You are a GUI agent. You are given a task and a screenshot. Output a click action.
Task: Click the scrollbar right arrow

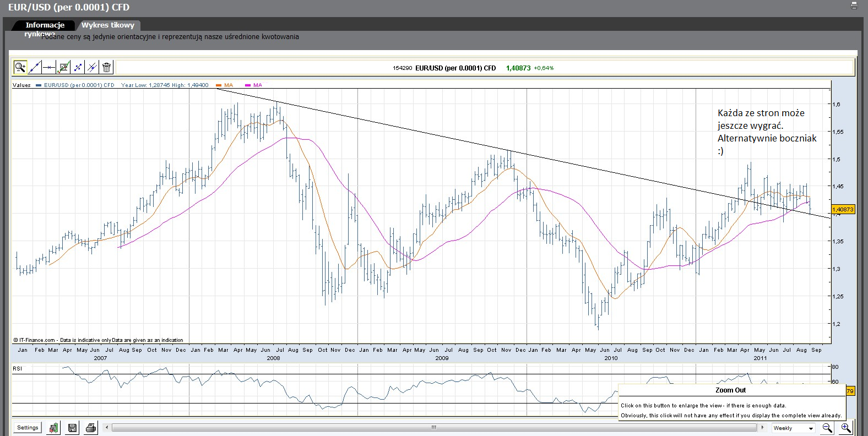762,427
